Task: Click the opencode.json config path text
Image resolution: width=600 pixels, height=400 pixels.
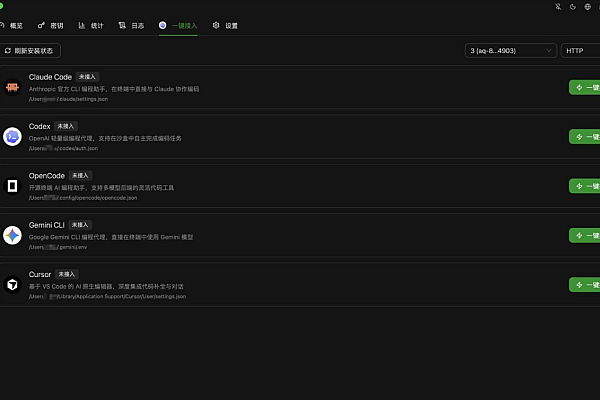Action: pyautogui.click(x=83, y=198)
